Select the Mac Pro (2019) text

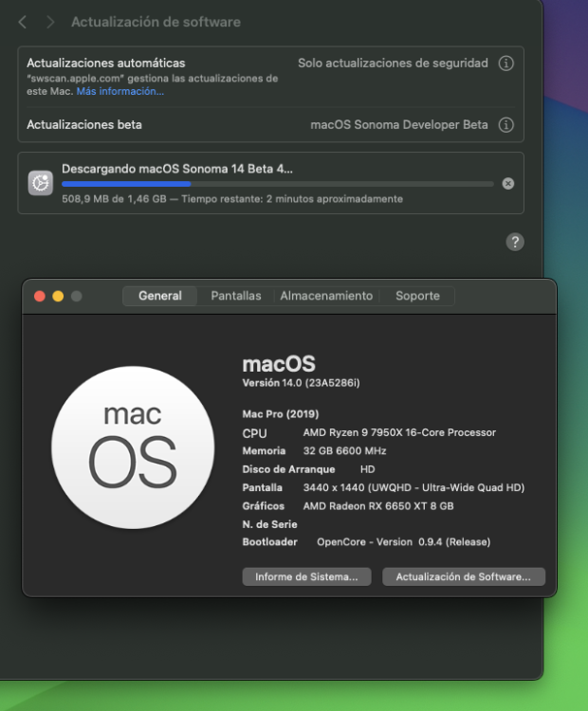pyautogui.click(x=281, y=414)
